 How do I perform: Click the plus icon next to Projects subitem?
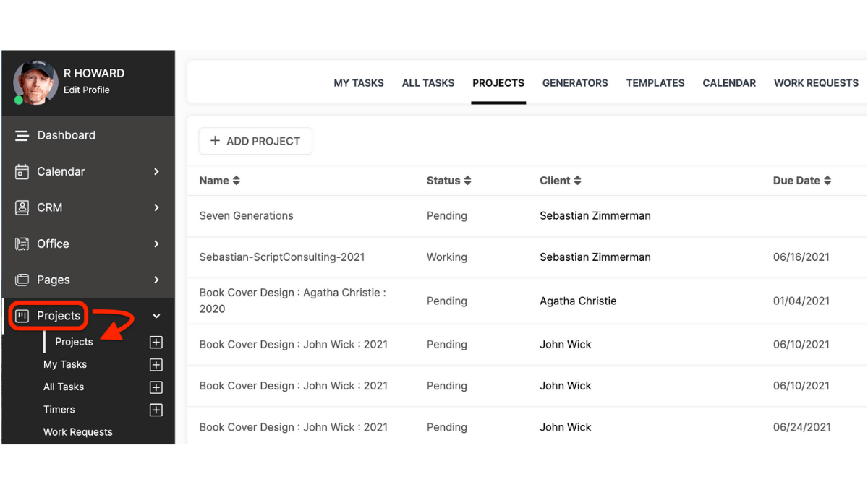156,342
